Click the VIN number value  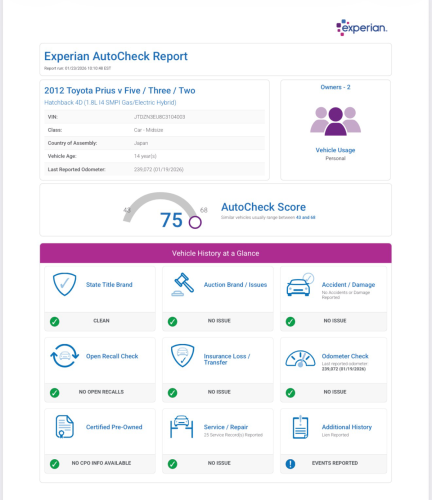pyautogui.click(x=159, y=117)
